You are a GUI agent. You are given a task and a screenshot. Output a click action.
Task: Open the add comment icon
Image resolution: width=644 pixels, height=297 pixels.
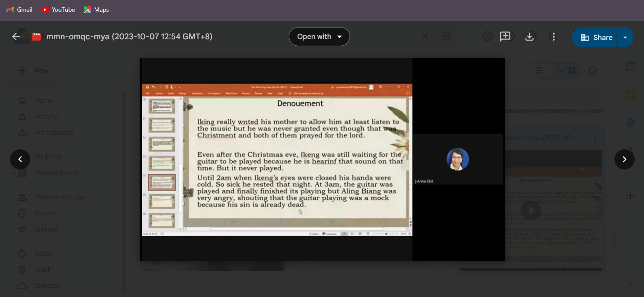(x=505, y=36)
